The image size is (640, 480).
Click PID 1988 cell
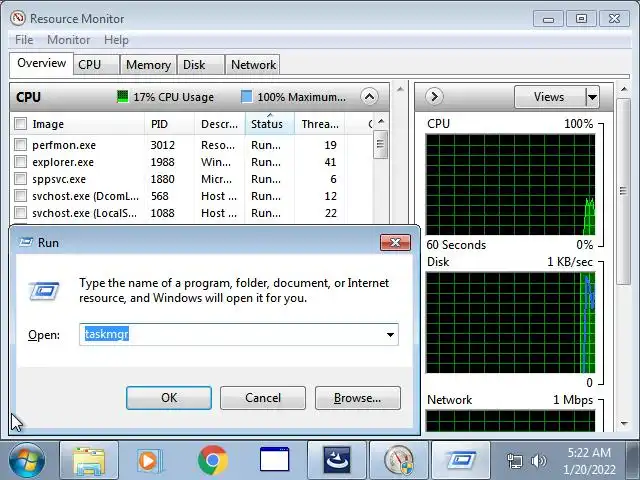(x=162, y=162)
